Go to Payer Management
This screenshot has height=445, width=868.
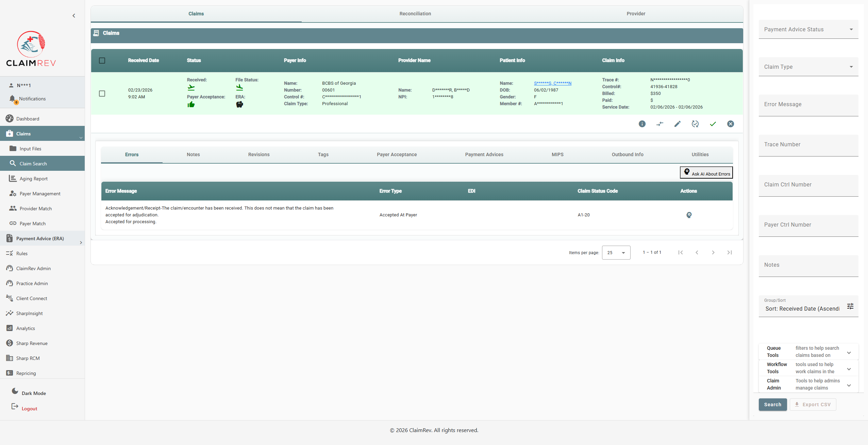42,194
